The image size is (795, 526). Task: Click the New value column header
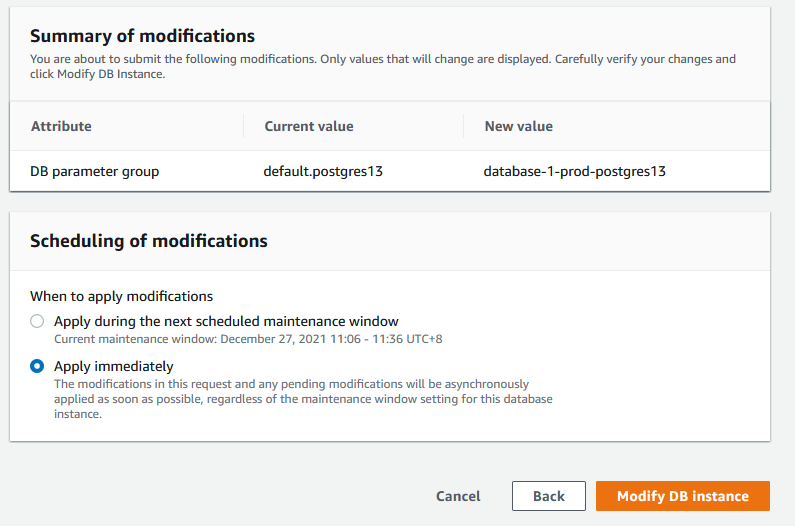(518, 126)
